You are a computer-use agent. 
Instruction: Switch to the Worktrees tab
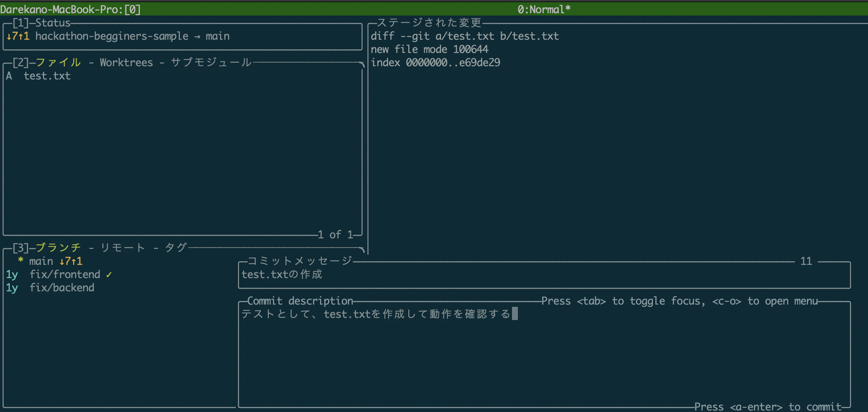click(126, 62)
